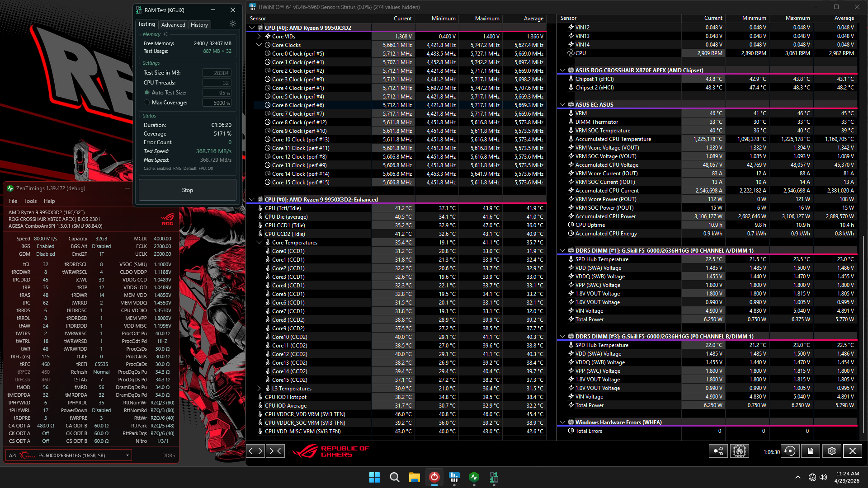Screen dimensions: 868x488
Task: Click the collapse-columns arrow button in HWiNFO
Action: pyautogui.click(x=275, y=450)
